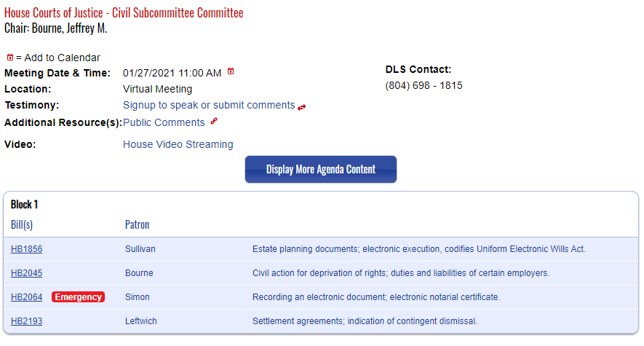Screen dimensions: 644x346
Task: Open bill HB2064
Action: click(x=26, y=297)
